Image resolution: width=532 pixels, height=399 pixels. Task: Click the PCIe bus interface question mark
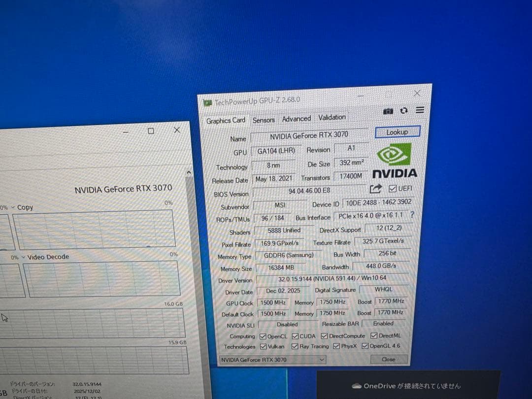pyautogui.click(x=412, y=215)
